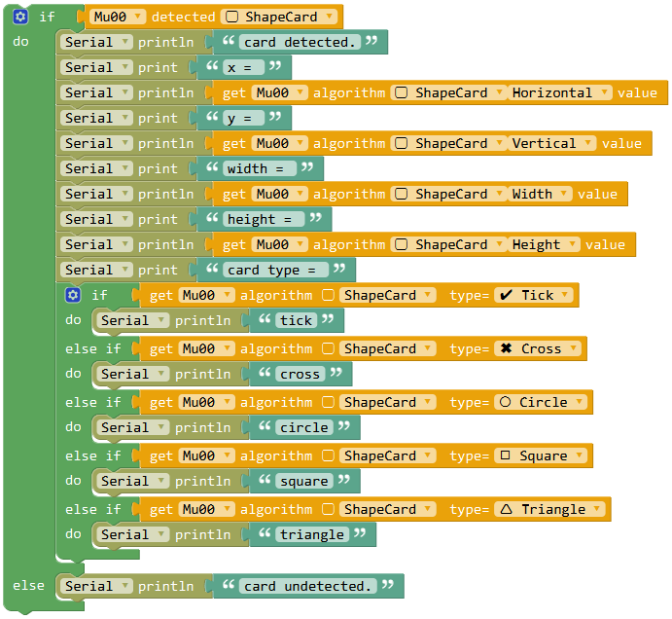The height and width of the screenshot is (619, 672).
Task: Click 'detected' label in condition block
Action: (x=184, y=17)
